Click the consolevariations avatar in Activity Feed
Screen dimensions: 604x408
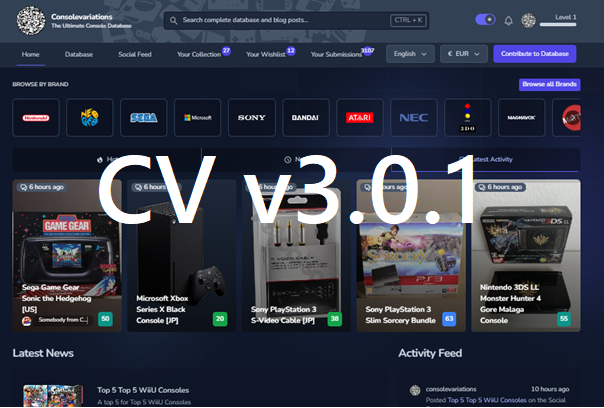pyautogui.click(x=415, y=390)
